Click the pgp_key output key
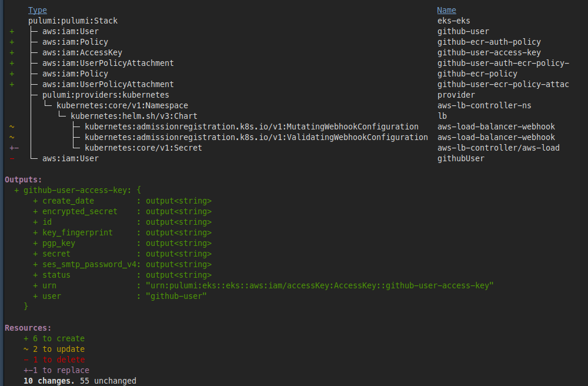Image resolution: width=588 pixels, height=386 pixels. point(58,243)
